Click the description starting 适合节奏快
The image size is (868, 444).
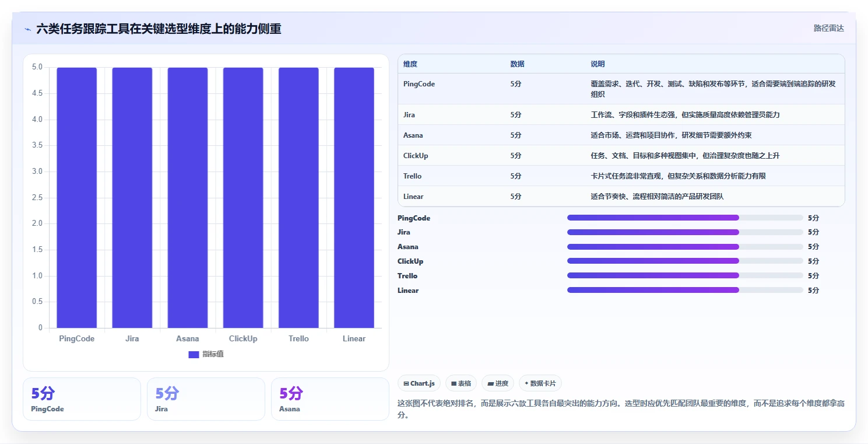[657, 197]
